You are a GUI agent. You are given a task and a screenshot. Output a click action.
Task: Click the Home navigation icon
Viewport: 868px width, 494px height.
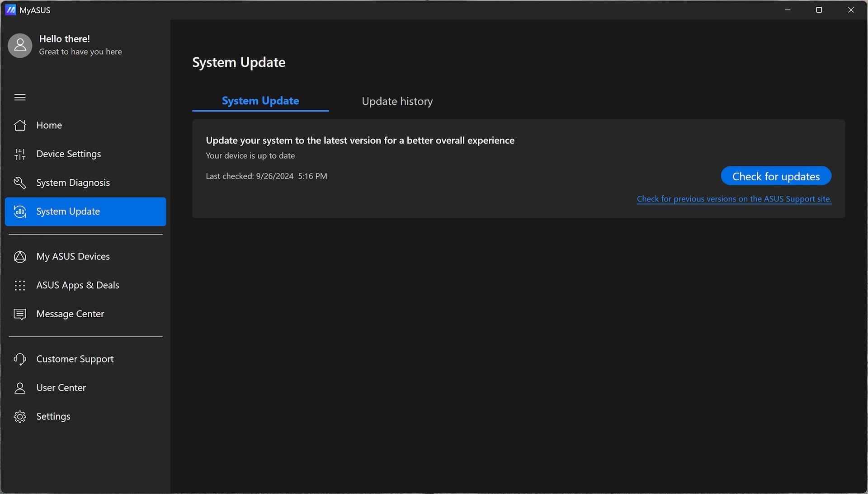tap(20, 126)
